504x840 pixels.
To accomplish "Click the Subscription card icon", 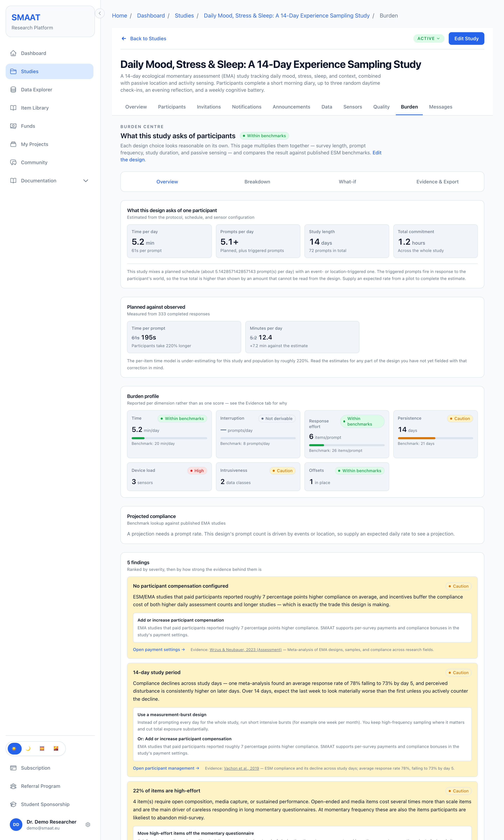I will 13,768.
